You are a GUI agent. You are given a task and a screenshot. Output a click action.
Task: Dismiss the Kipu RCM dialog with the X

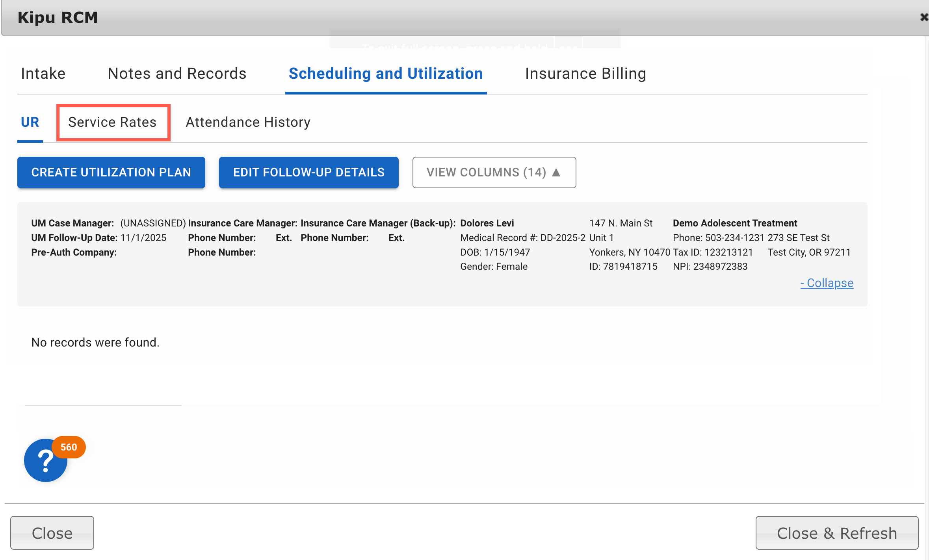point(924,17)
